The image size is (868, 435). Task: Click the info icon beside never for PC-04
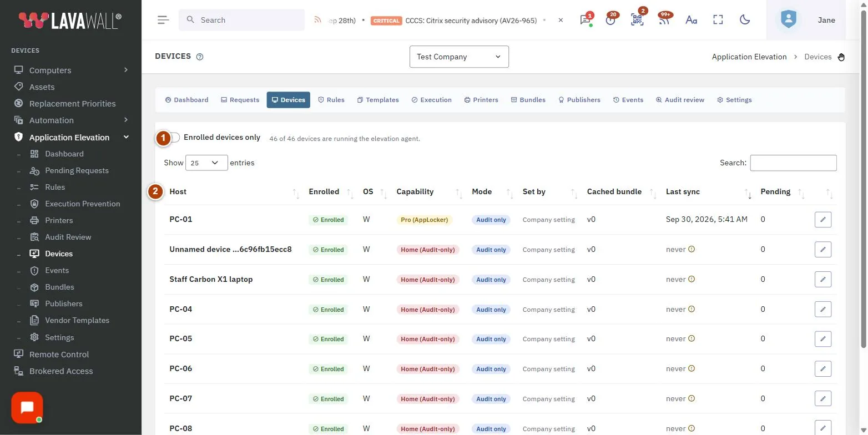(692, 309)
